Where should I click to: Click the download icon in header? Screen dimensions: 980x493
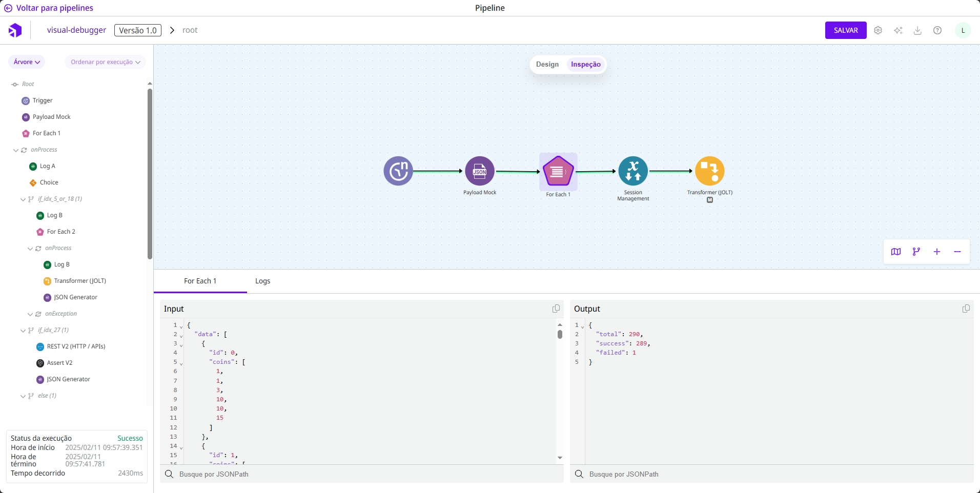click(917, 30)
